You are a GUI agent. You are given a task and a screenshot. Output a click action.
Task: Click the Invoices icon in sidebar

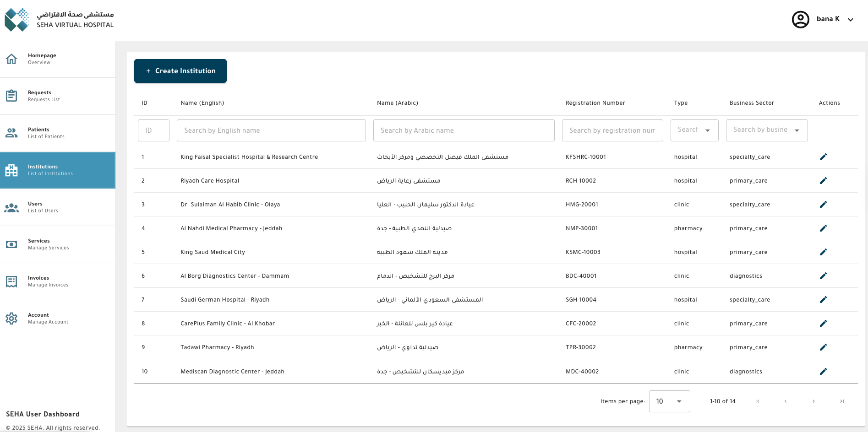11,281
